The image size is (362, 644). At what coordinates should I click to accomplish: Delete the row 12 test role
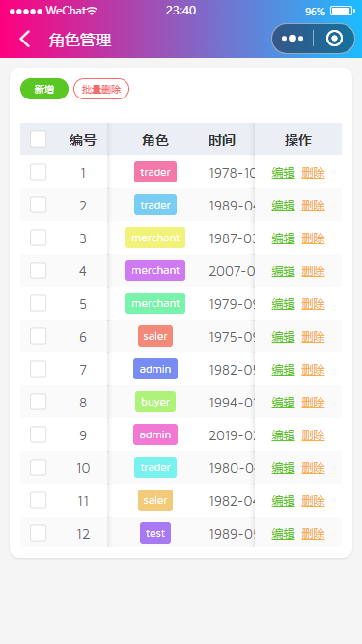[313, 534]
